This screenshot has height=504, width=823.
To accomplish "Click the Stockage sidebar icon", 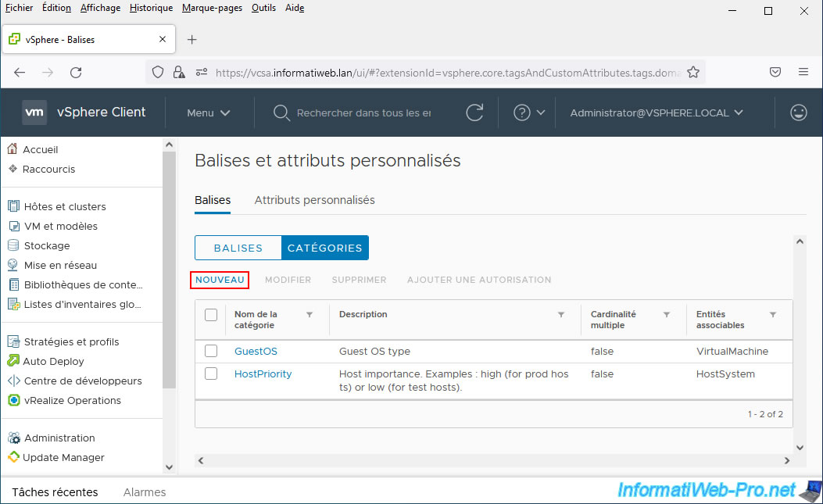I will pyautogui.click(x=13, y=245).
